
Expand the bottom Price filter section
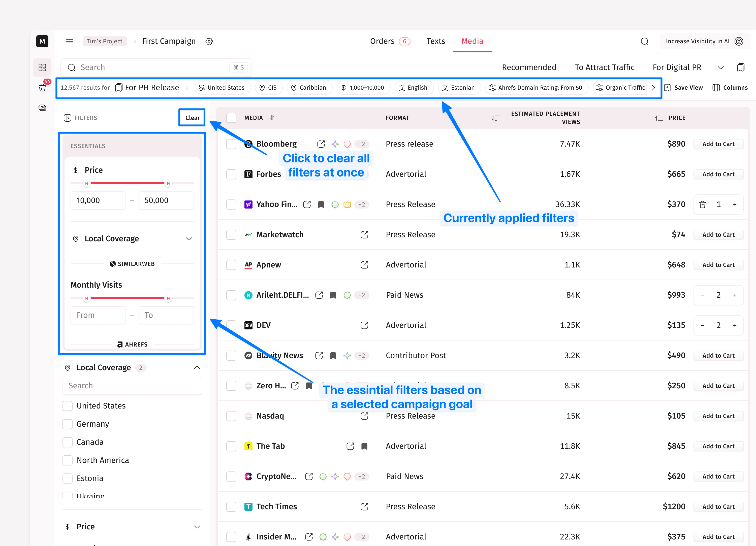pos(197,527)
